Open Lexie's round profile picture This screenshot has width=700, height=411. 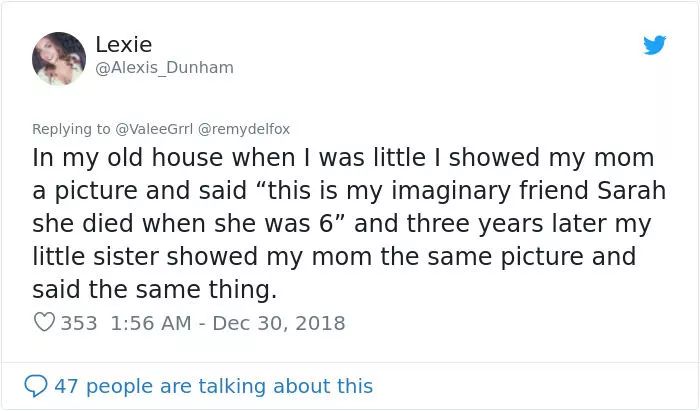[x=59, y=58]
